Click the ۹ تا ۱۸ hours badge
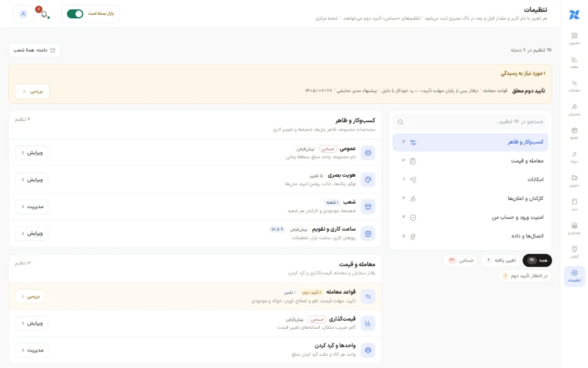 (x=277, y=229)
